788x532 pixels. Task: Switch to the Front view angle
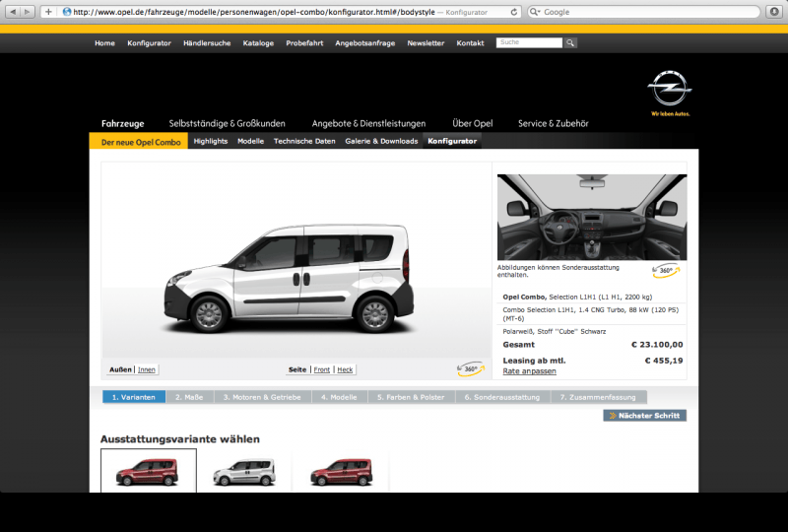322,369
